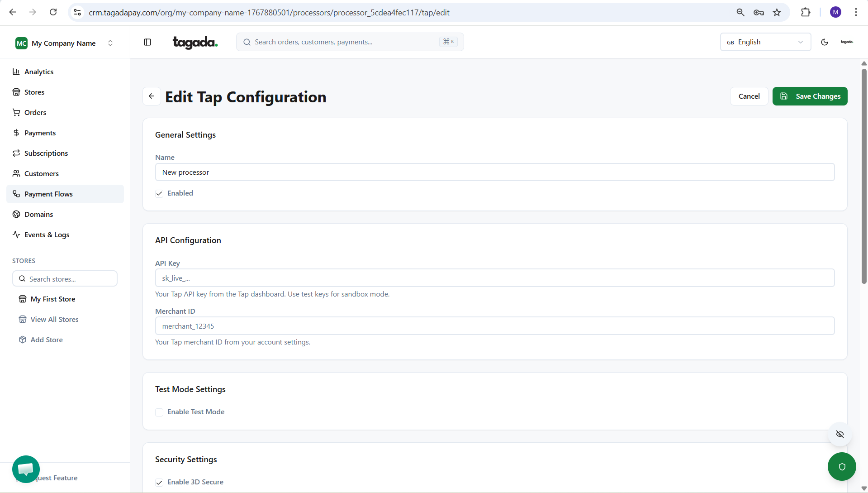Click the Cancel button
The height and width of the screenshot is (493, 868).
tap(749, 96)
